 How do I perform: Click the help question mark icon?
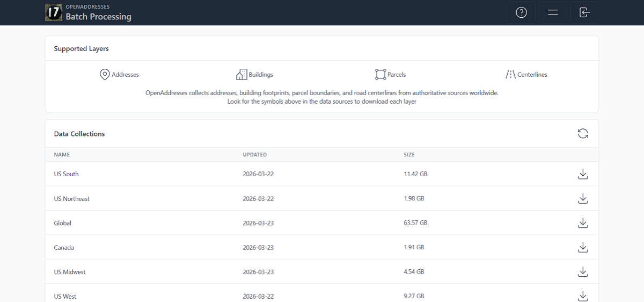pos(521,12)
